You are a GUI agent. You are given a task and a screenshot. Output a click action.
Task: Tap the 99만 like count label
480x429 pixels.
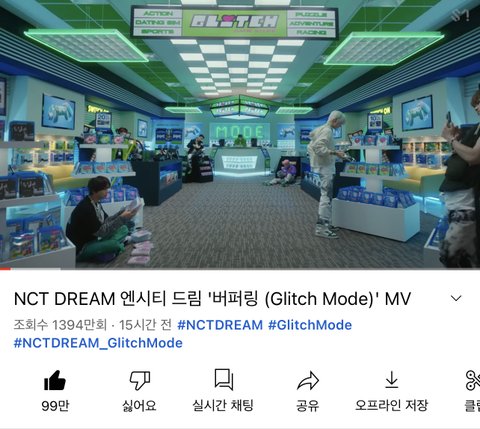[x=55, y=406]
